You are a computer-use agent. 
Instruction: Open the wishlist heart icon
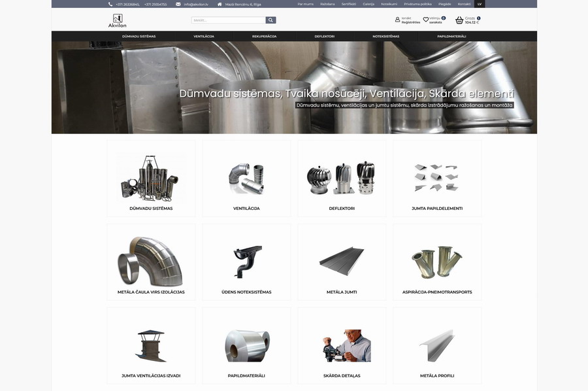[426, 20]
